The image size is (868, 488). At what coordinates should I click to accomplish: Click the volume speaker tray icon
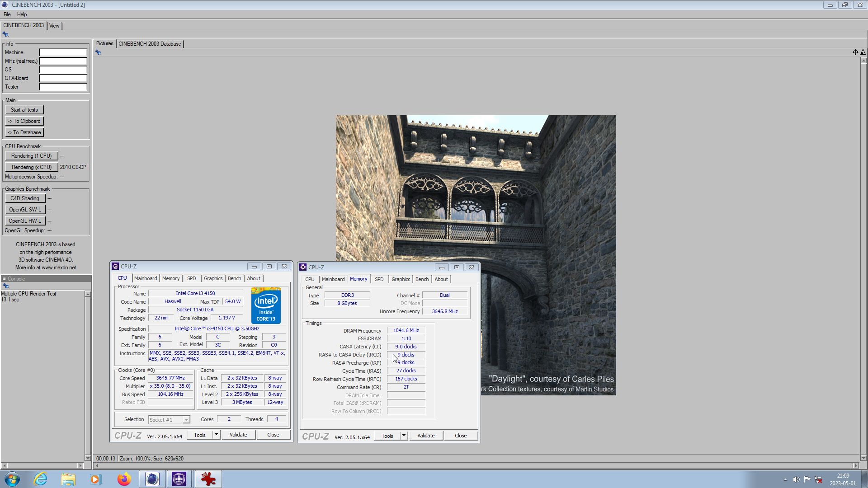point(796,479)
